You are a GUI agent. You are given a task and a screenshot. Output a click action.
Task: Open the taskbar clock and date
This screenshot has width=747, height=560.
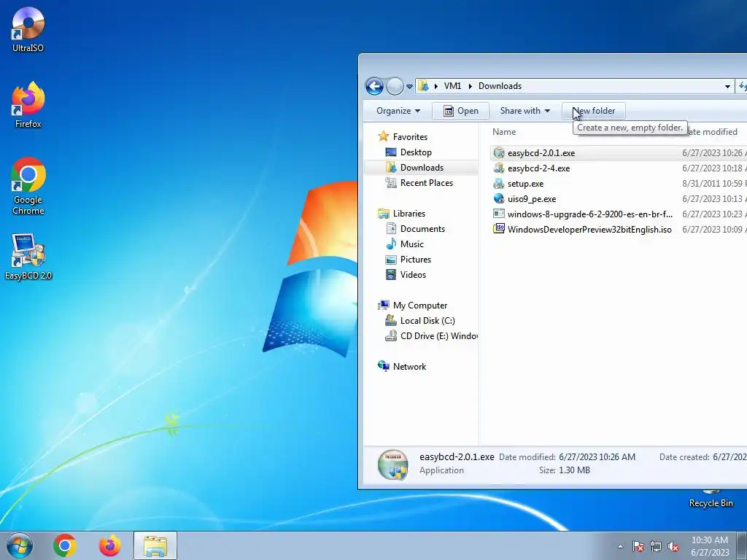coord(710,546)
